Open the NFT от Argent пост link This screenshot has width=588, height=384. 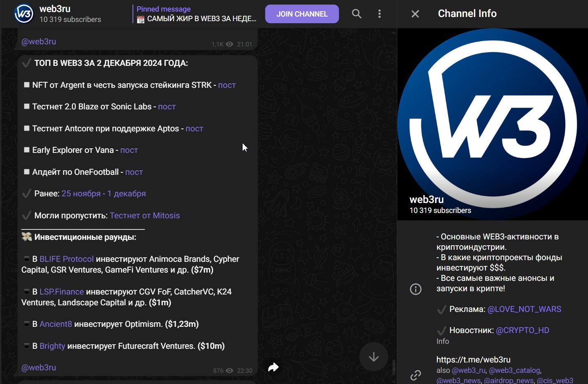pos(227,85)
